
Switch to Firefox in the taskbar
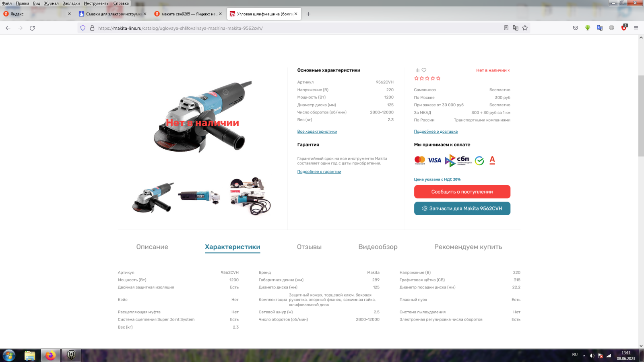(50, 356)
